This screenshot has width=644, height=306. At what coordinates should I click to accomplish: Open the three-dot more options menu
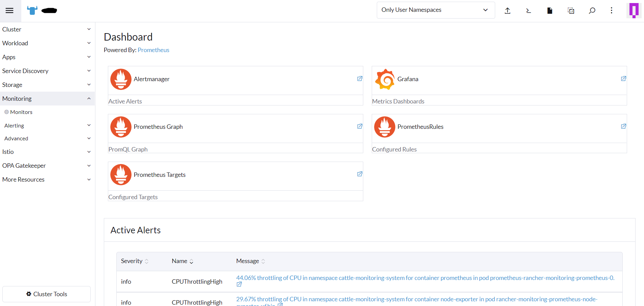pos(612,10)
